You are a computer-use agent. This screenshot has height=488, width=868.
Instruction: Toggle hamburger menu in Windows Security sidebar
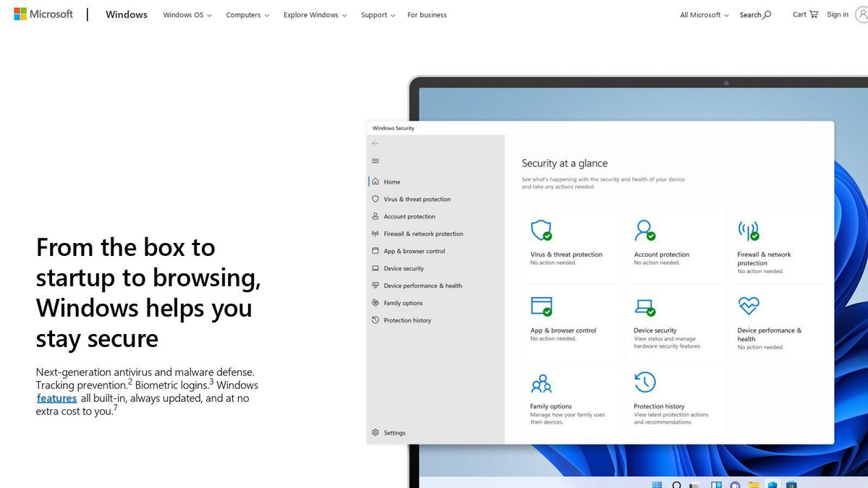375,161
